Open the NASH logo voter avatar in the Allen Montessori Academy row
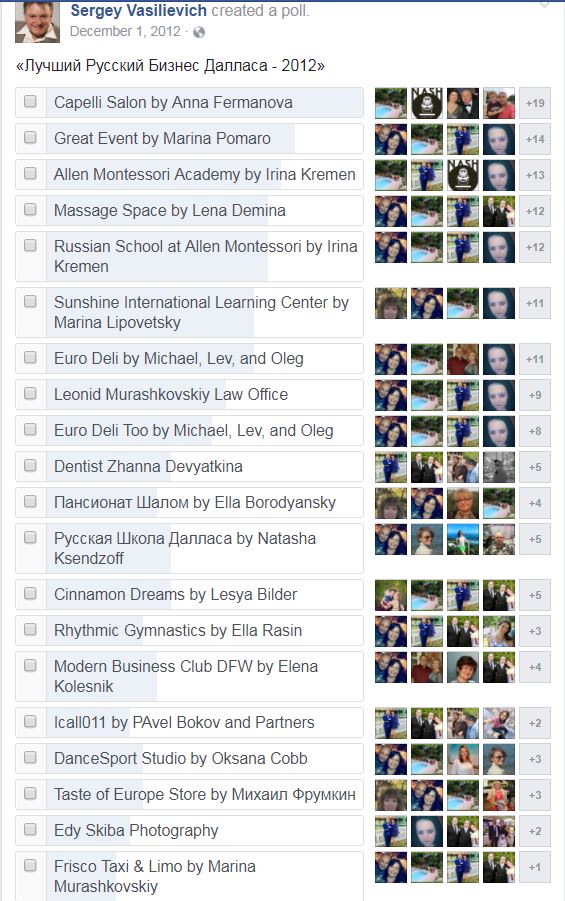 (x=463, y=175)
